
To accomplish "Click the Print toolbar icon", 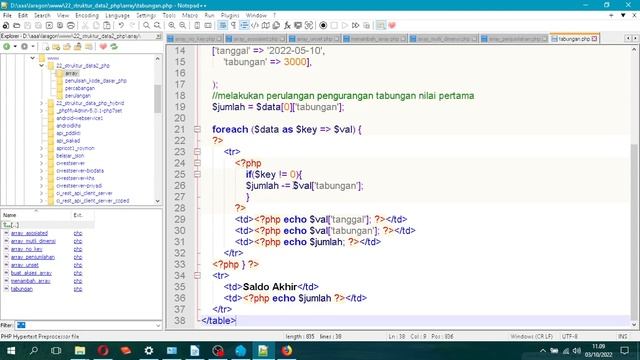I will [x=71, y=25].
